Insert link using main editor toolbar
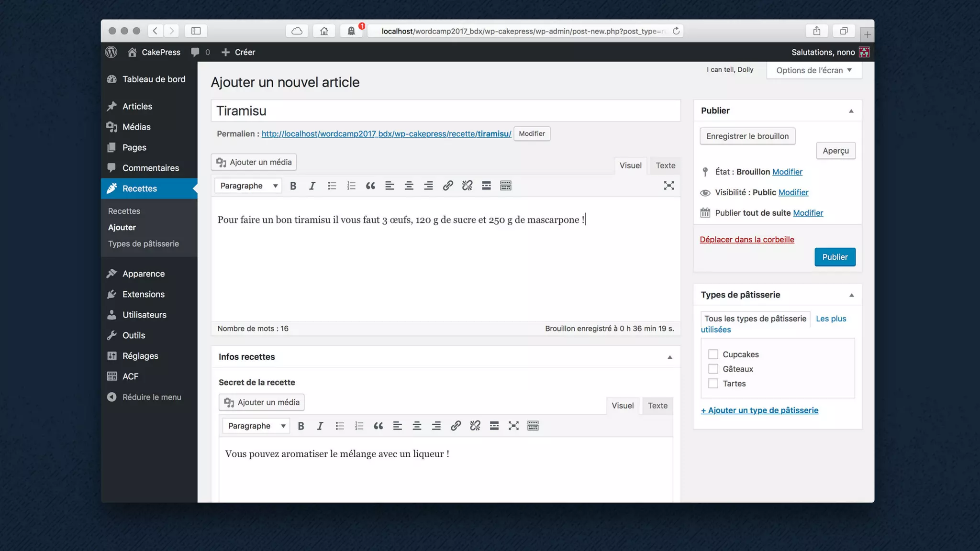Image resolution: width=980 pixels, height=551 pixels. pyautogui.click(x=447, y=186)
